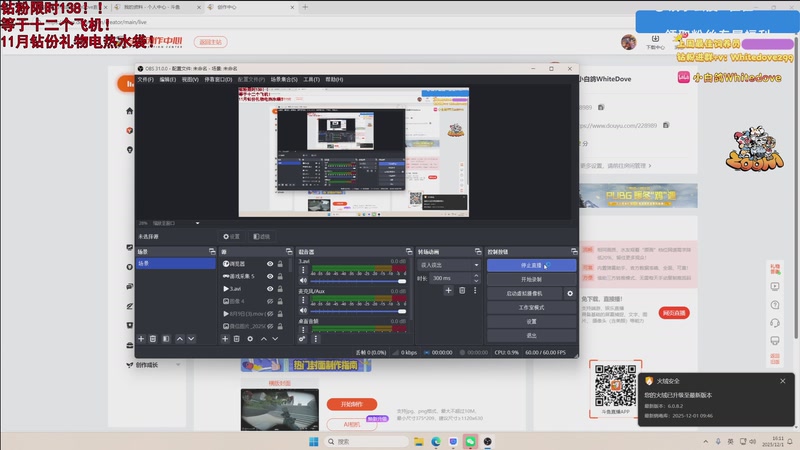The height and width of the screenshot is (450, 800).
Task: Adjust the 麦克风/Aux volume slider
Action: coord(358,311)
